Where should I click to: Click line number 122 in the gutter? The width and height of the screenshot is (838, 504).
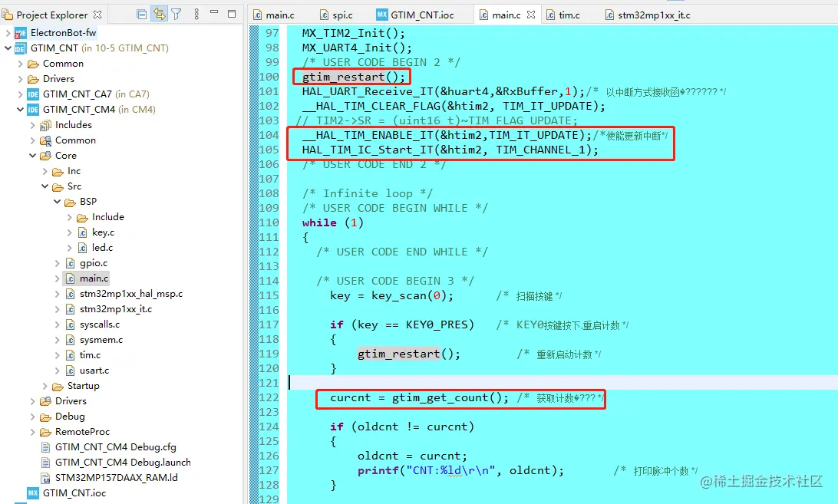pos(269,397)
